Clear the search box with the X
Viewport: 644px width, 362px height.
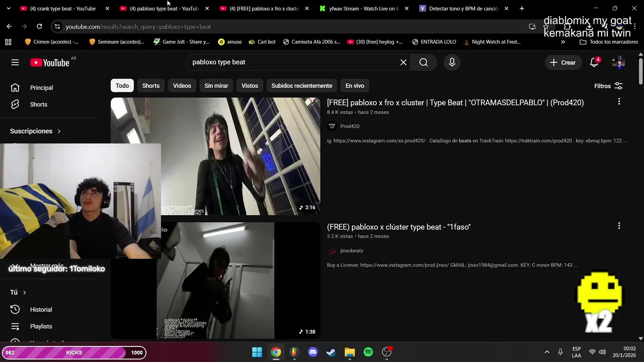coord(404,62)
